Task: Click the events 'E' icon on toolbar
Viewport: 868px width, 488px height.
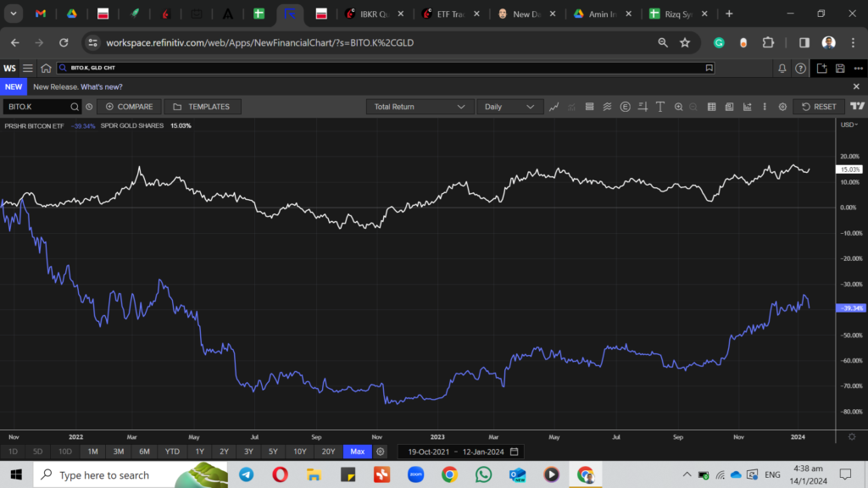Action: (624, 107)
